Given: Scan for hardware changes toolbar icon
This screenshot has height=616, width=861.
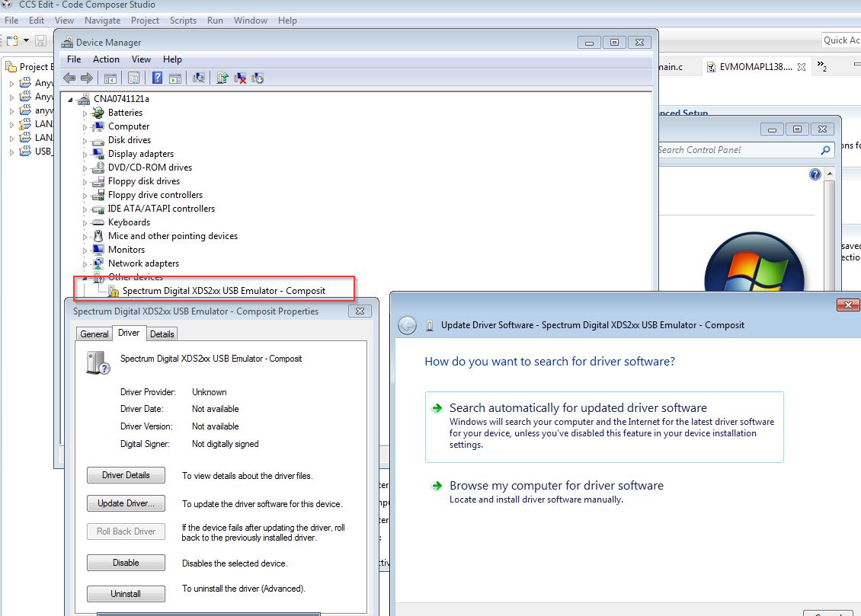Looking at the screenshot, I should click(199, 78).
